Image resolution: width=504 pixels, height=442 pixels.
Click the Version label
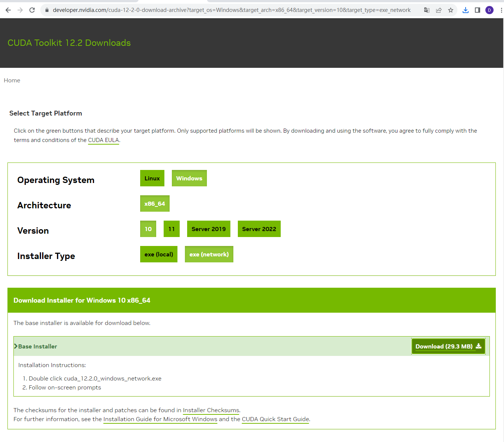pos(33,231)
